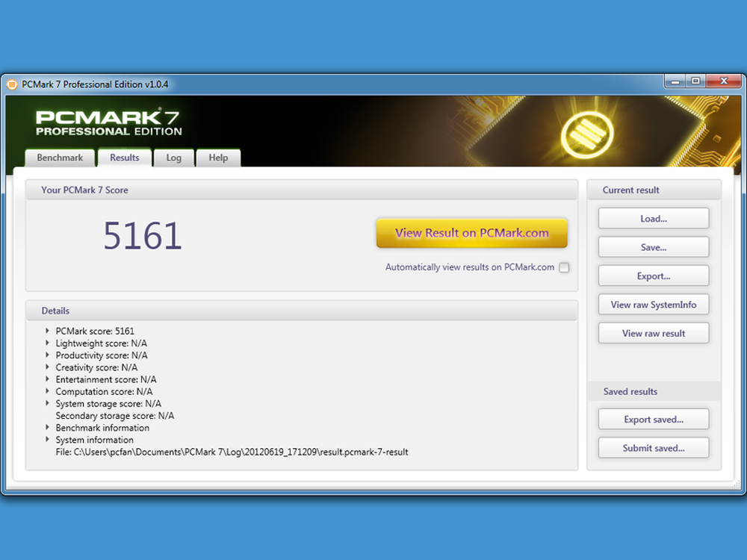Maximize the PCMark 7 window
Screen dimensions: 747x560
[x=695, y=81]
